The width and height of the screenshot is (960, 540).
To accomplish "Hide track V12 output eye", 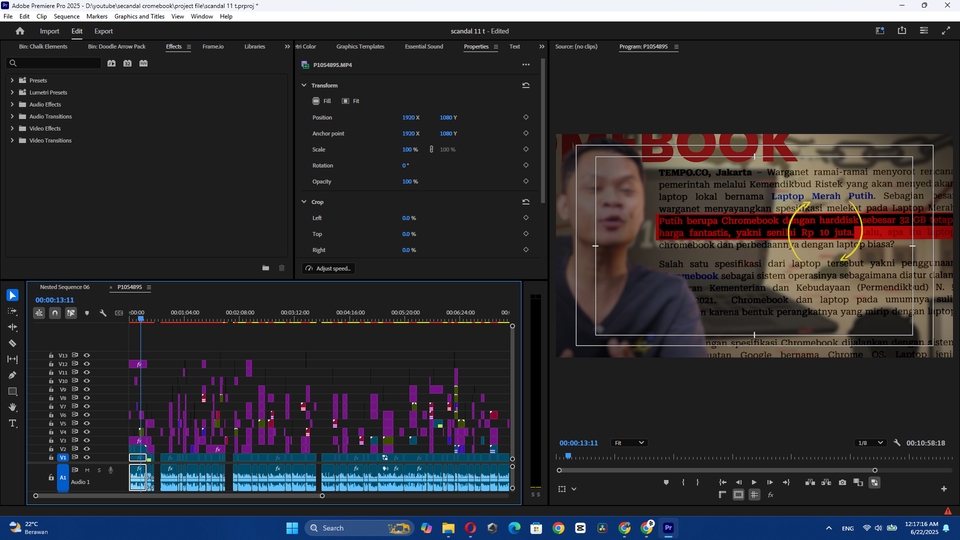I will [x=86, y=364].
